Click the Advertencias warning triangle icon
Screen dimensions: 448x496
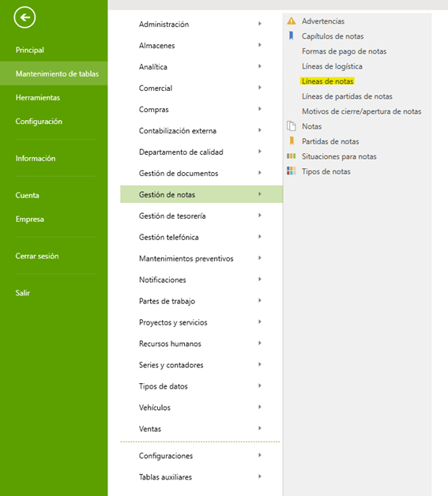[291, 21]
